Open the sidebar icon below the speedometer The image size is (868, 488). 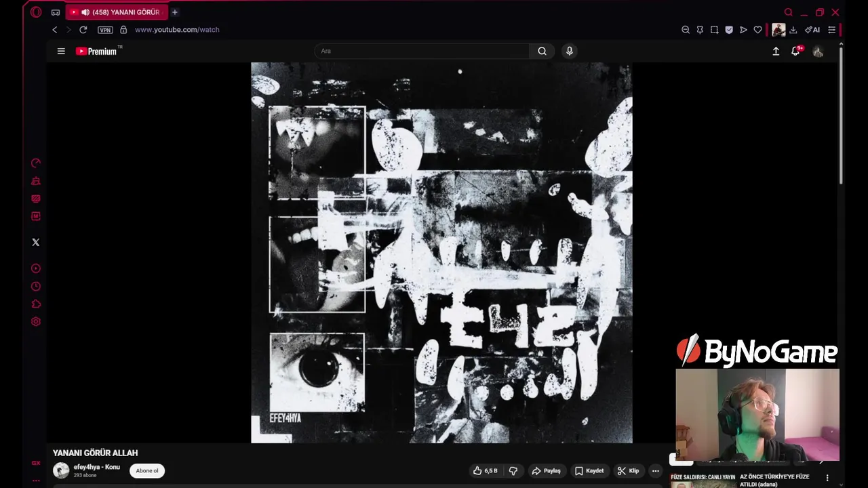point(36,181)
